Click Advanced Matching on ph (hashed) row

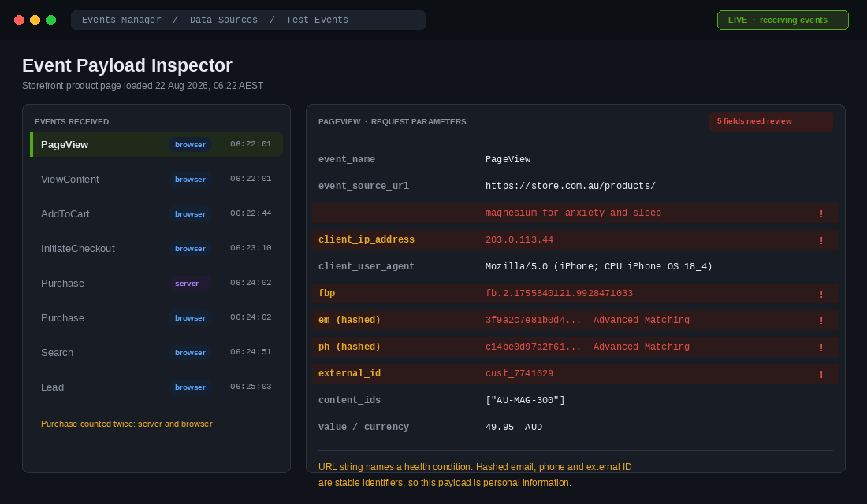(642, 346)
